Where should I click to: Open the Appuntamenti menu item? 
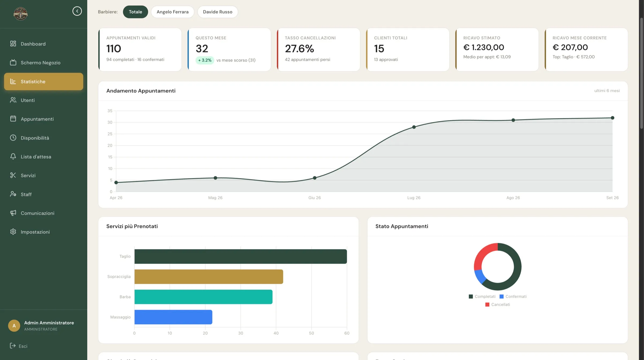[43, 119]
